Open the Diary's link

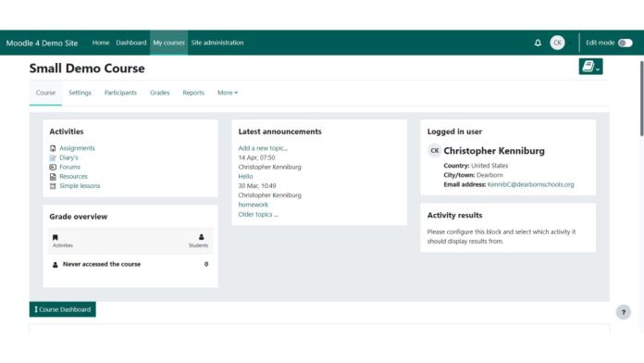click(68, 157)
